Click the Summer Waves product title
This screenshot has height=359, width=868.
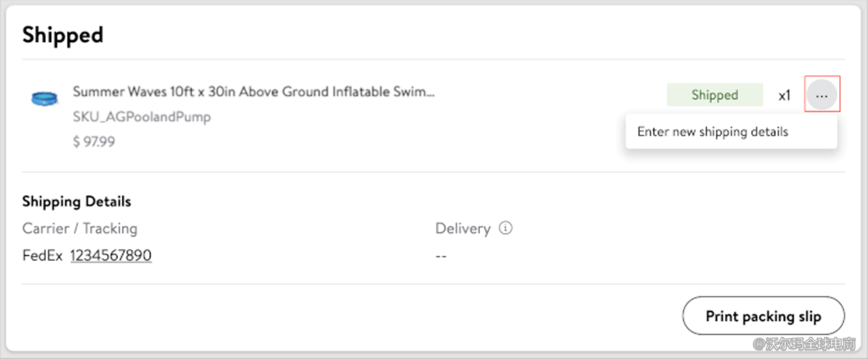pos(254,92)
